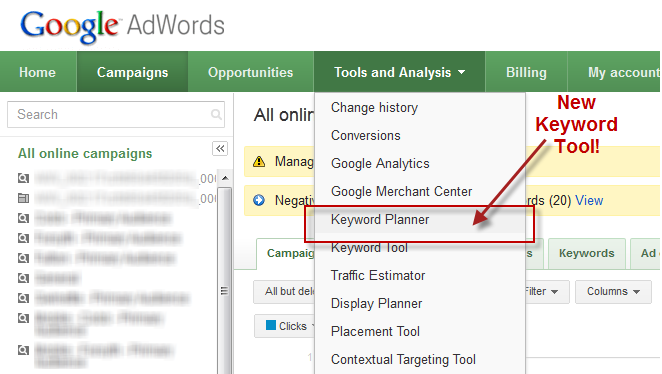
Task: Click the first campaign magnifier icon in list
Action: pos(23,178)
